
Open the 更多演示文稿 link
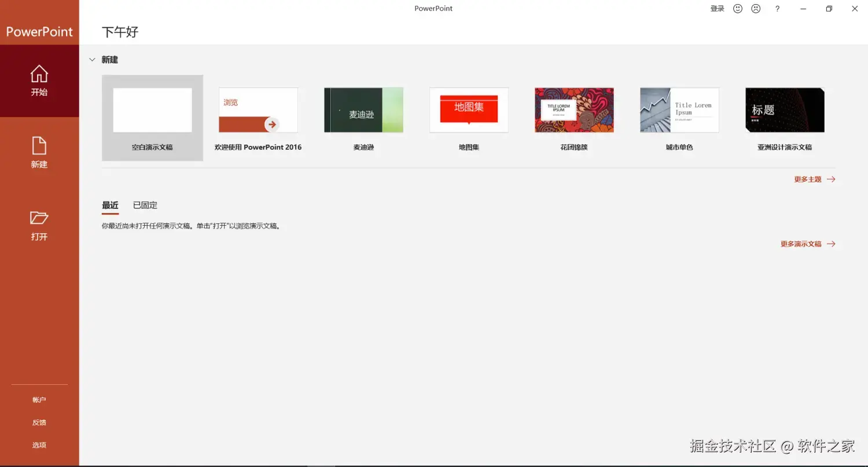(801, 244)
